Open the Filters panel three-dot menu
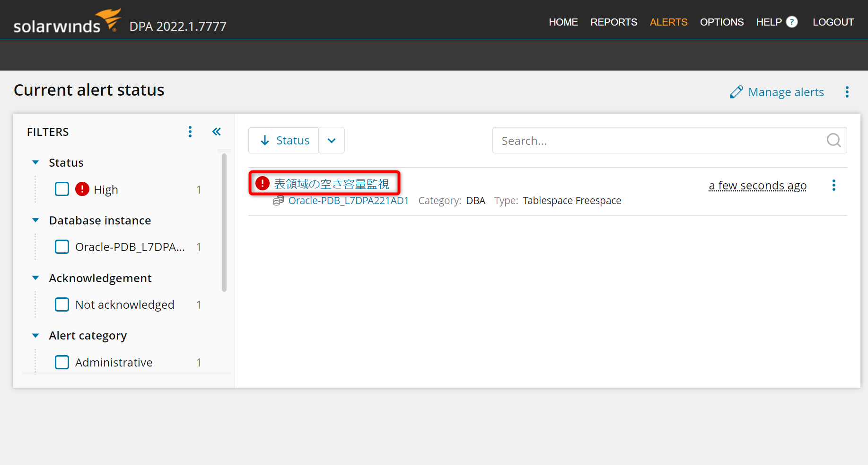Screen dimensions: 868x465 pyautogui.click(x=190, y=132)
